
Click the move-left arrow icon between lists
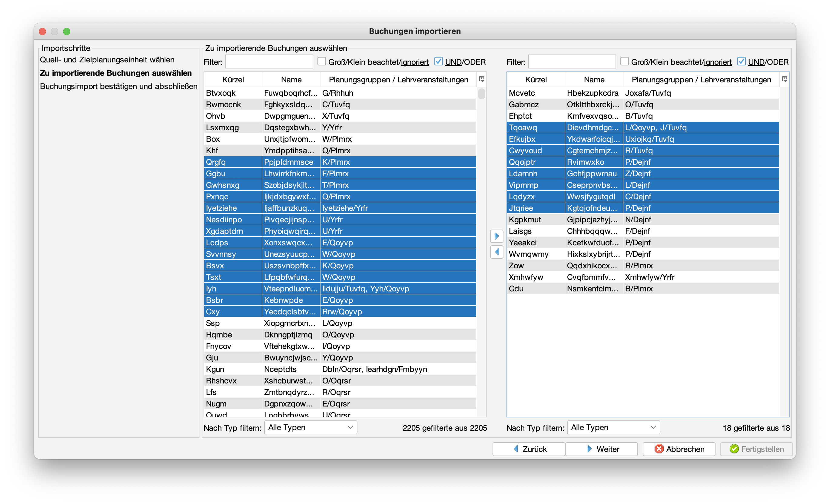tap(496, 252)
